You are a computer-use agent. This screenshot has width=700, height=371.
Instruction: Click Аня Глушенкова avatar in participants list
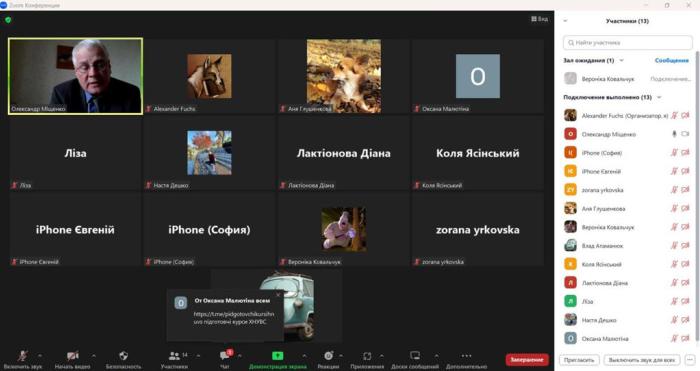point(570,208)
